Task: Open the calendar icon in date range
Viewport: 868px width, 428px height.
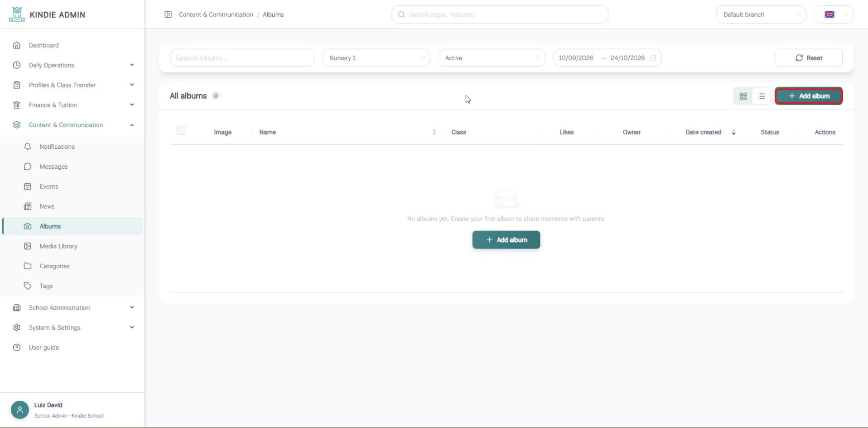Action: coord(653,58)
